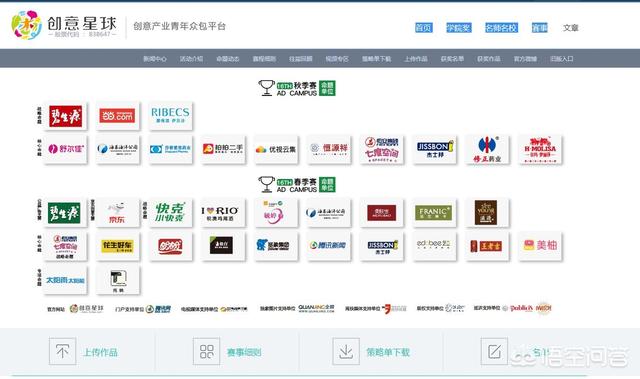
Task: Click the 旧版入口 navigation link
Action: [x=562, y=59]
